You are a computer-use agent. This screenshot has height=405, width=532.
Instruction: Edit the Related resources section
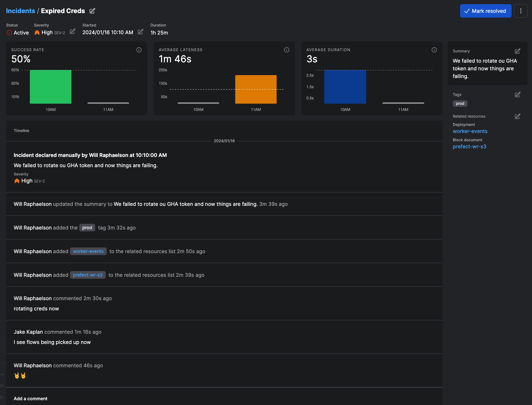click(518, 116)
